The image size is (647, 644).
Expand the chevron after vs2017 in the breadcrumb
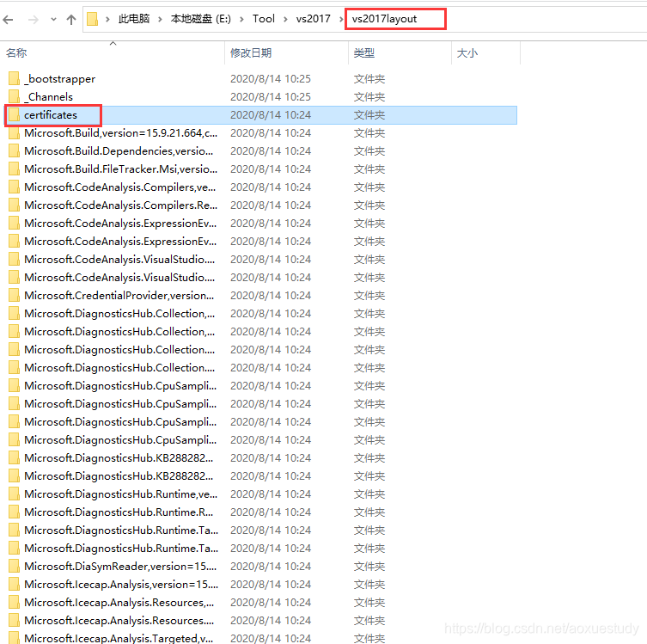[x=341, y=19]
